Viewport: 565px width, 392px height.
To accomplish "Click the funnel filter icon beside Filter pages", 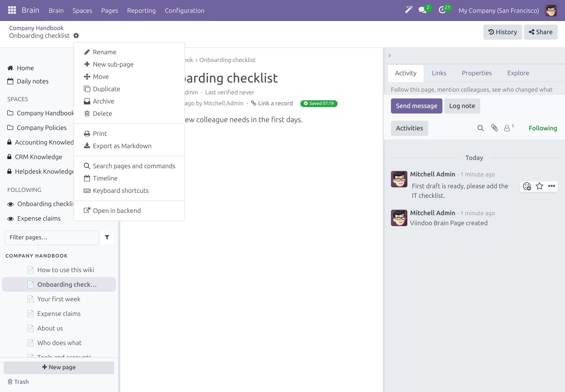I will 107,237.
